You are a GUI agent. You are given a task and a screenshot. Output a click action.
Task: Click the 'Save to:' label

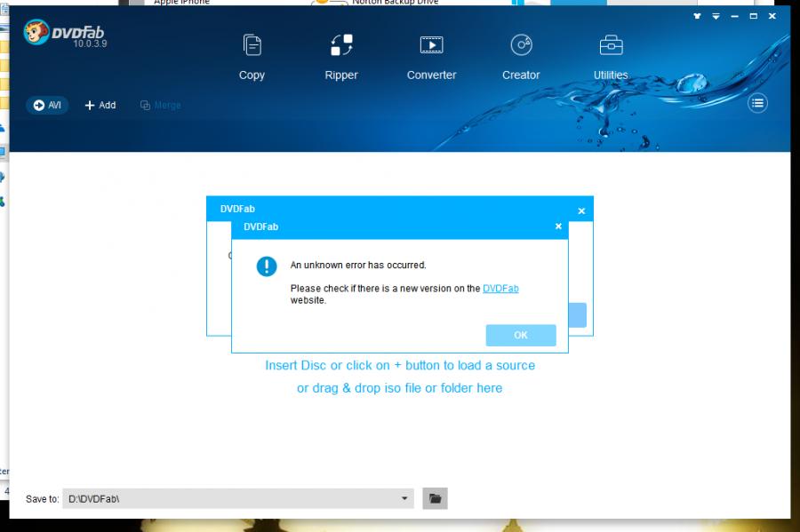(43, 499)
